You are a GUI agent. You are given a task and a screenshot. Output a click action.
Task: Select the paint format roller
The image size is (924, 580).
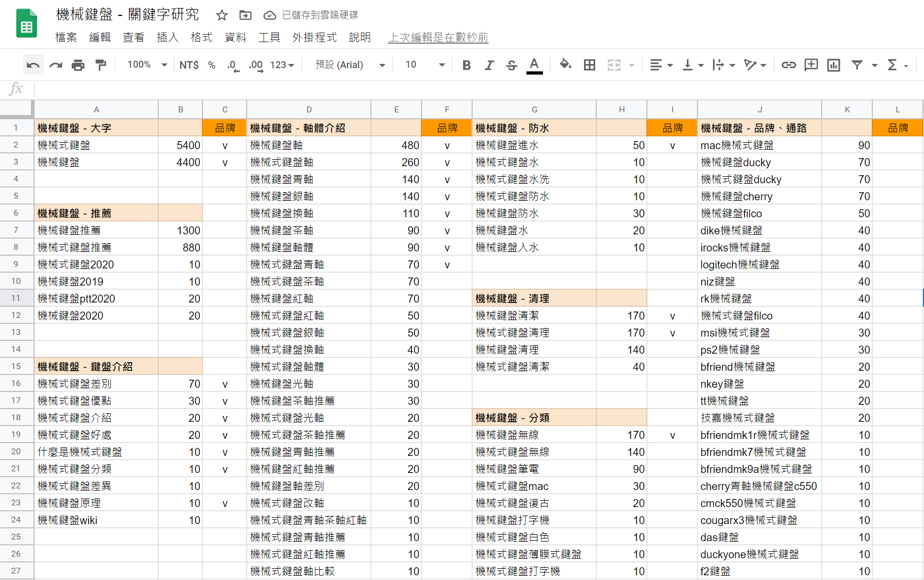100,65
